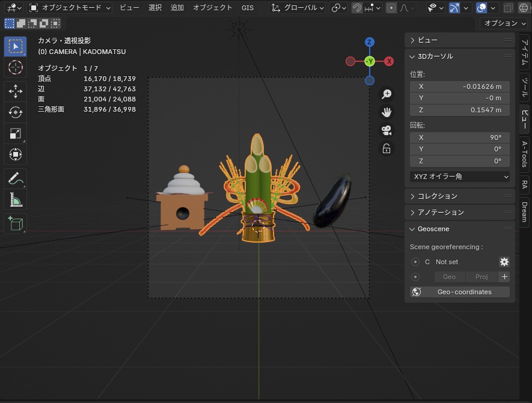Viewport: 532px width, 403px height.
Task: Select the Scale tool
Action: (15, 133)
